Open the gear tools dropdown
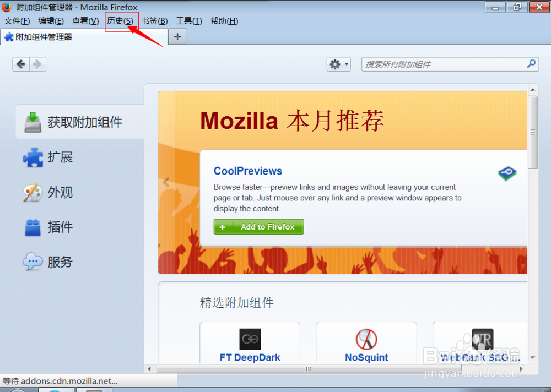The width and height of the screenshot is (551, 392). click(x=338, y=64)
